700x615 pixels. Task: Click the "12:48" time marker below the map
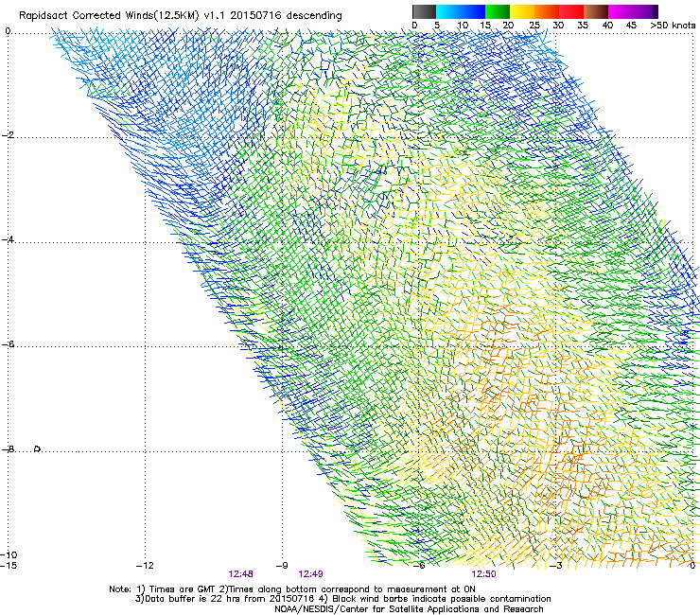(240, 574)
